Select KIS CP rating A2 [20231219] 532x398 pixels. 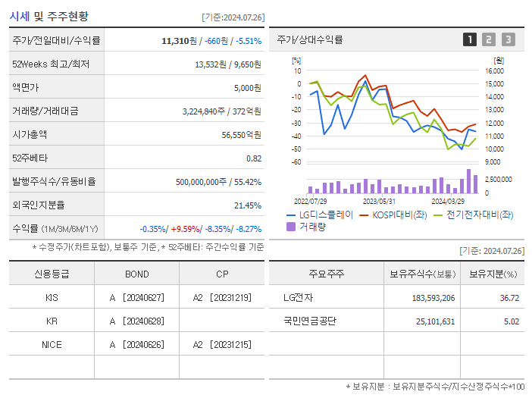[222, 298]
